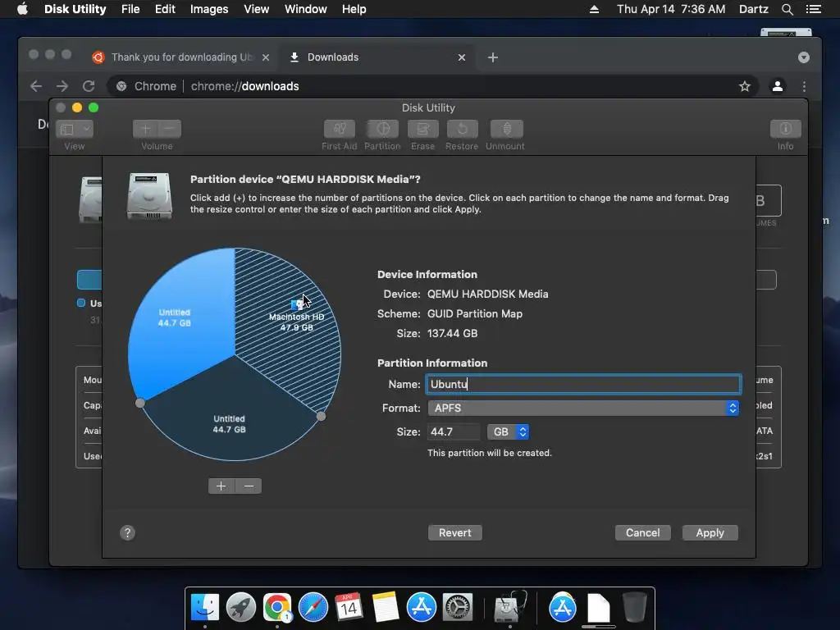
Task: Close the Downloads tab
Action: (461, 57)
